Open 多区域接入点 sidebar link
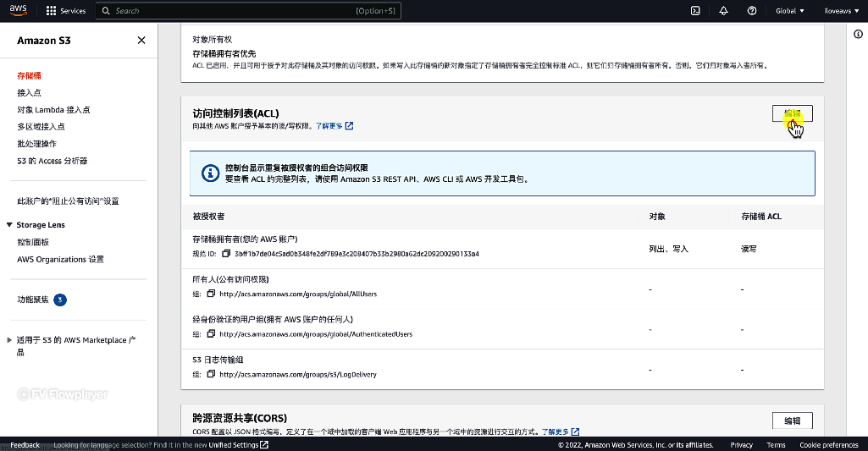The height and width of the screenshot is (451, 868). 41,127
